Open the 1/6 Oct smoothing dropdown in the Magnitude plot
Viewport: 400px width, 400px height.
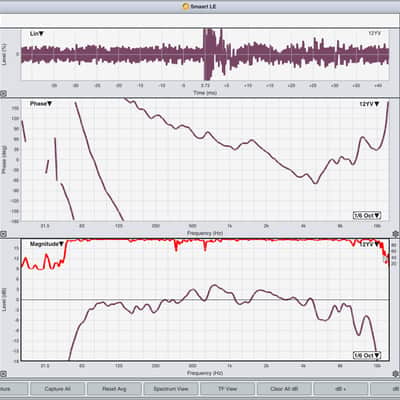coord(367,356)
